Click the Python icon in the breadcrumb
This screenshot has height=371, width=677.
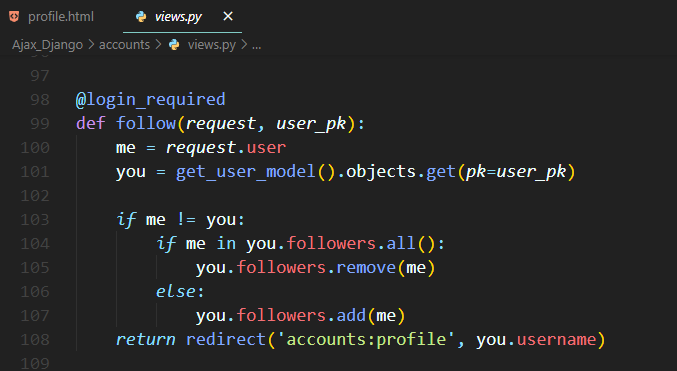pyautogui.click(x=174, y=45)
